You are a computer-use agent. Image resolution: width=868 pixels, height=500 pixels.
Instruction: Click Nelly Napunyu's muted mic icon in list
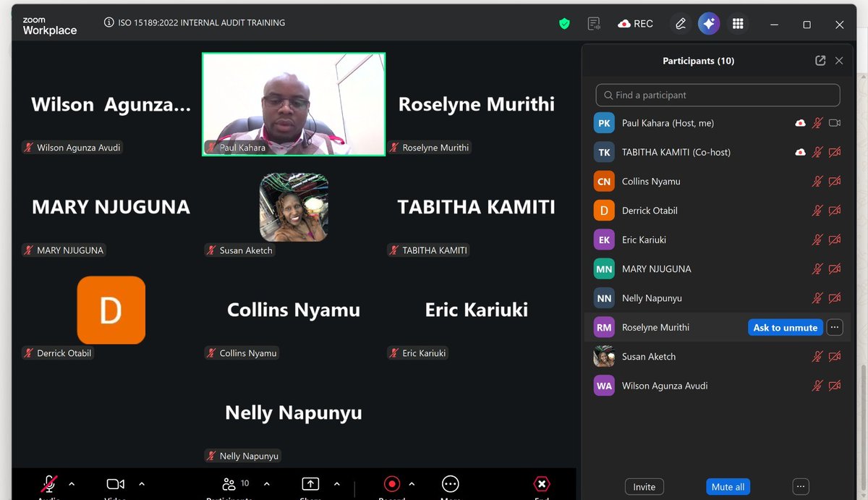tap(817, 298)
